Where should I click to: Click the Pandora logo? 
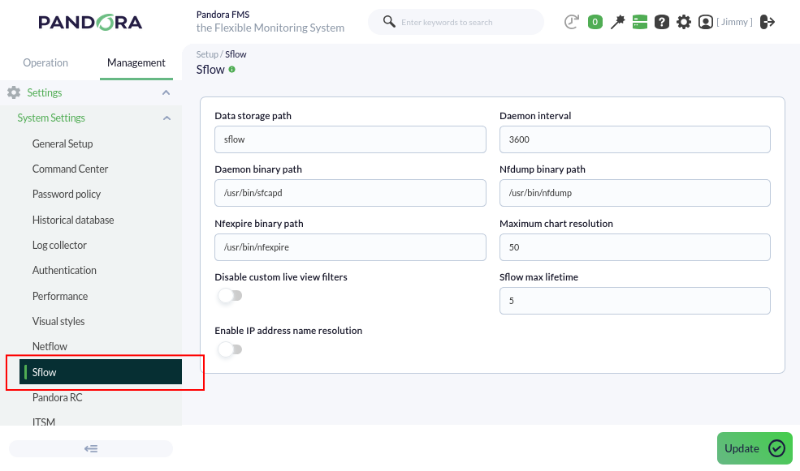click(90, 22)
